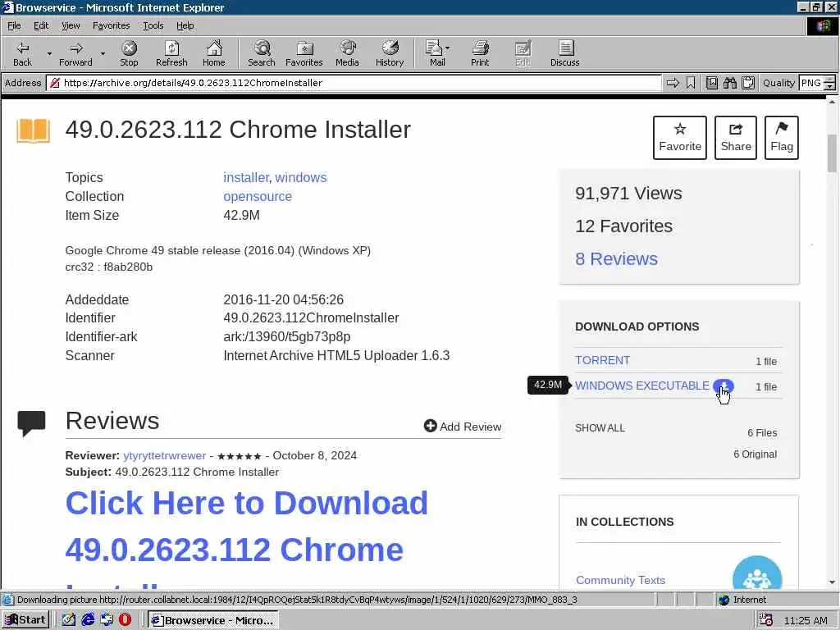Click SHOW ALL download files
The width and height of the screenshot is (840, 630).
tap(600, 428)
